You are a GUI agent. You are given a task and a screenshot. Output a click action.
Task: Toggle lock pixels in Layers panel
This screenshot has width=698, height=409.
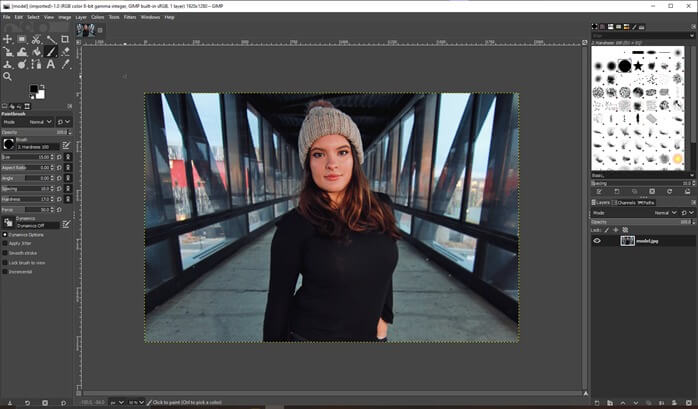point(606,230)
